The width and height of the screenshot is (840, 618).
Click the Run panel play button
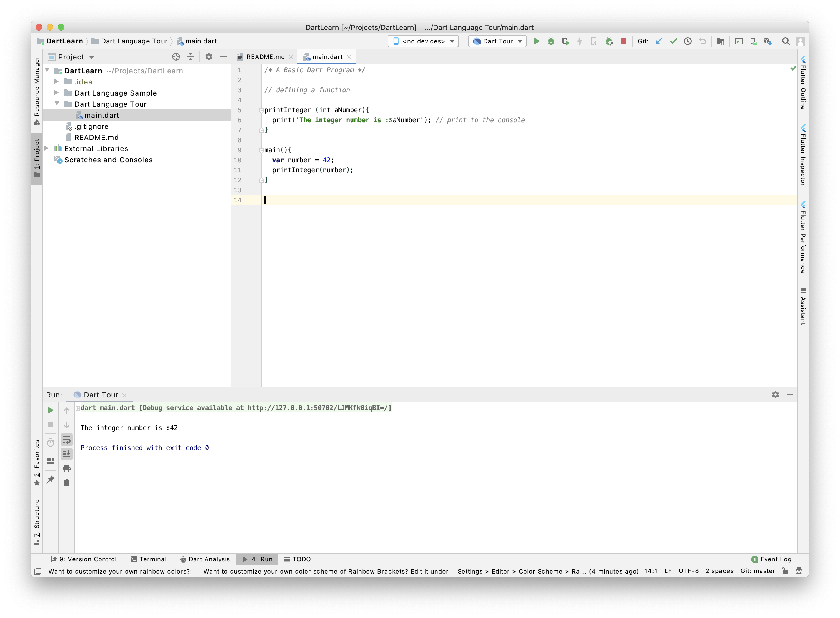[x=50, y=410]
